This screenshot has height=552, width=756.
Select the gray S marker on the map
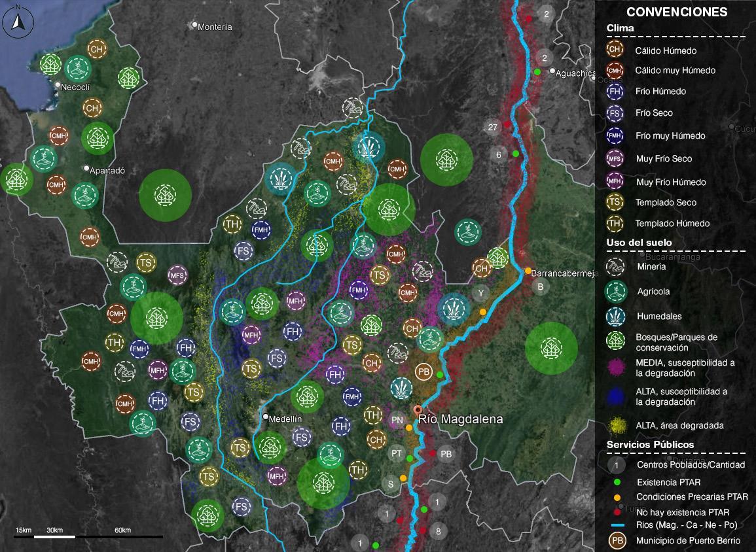(x=391, y=484)
